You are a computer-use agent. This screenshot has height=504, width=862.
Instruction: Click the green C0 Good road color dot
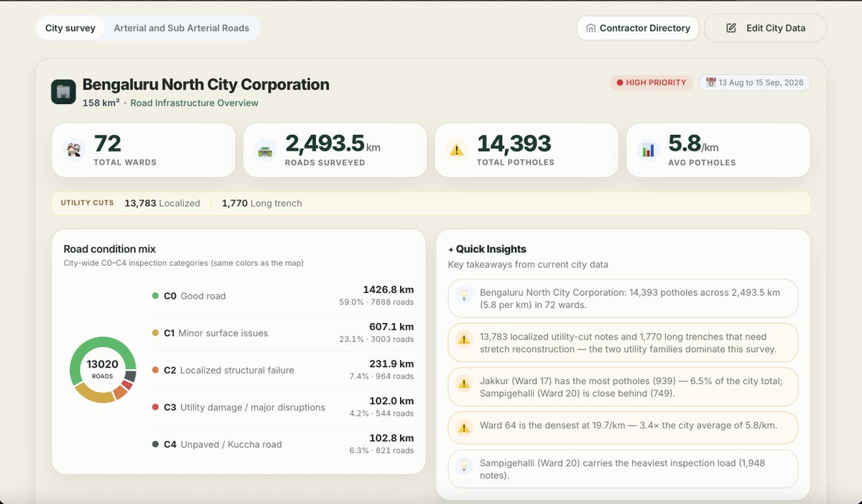(155, 296)
